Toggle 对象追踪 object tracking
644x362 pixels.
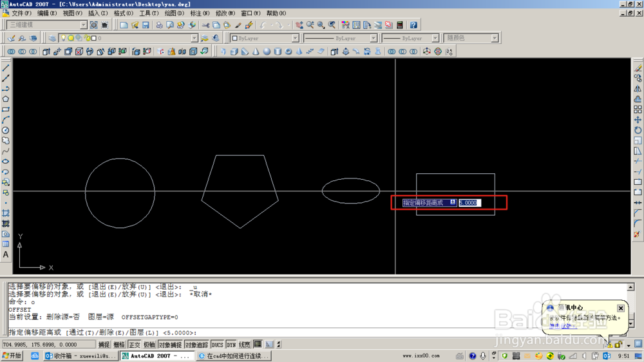pos(196,345)
